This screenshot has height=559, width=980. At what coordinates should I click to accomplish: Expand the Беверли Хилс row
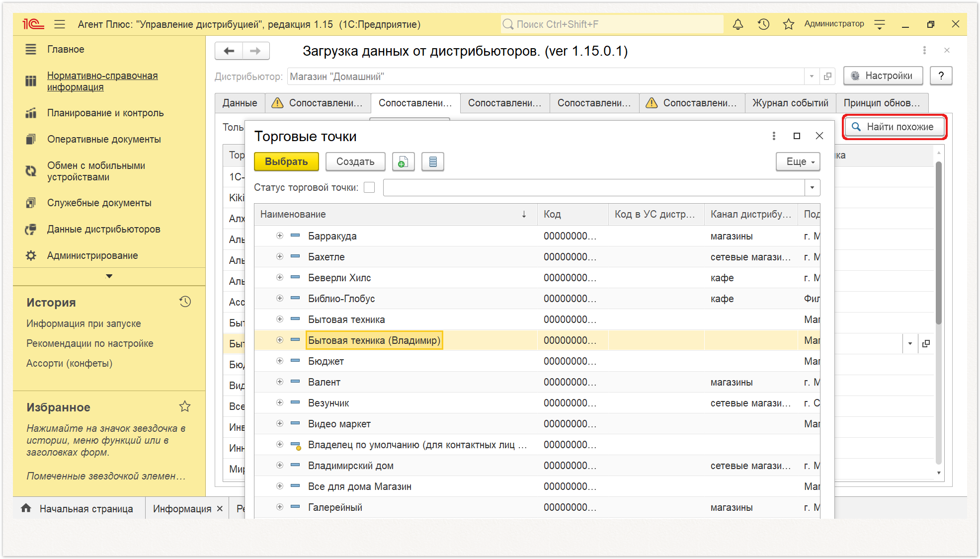(x=280, y=277)
